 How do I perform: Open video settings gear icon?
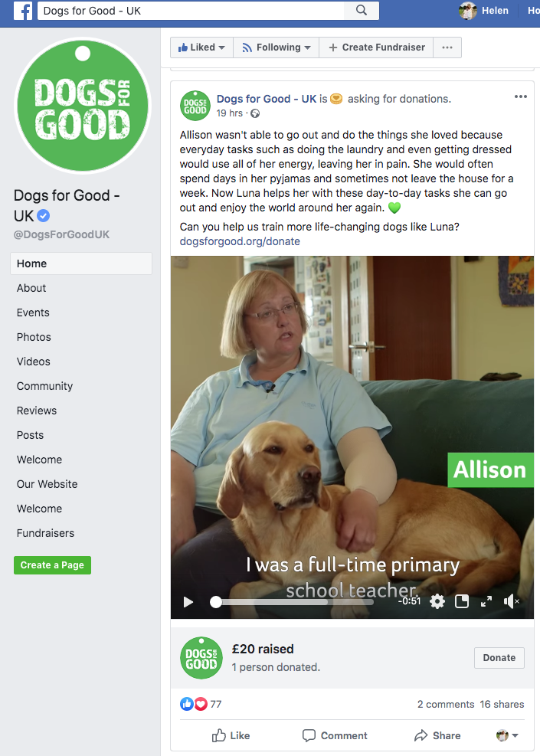pyautogui.click(x=437, y=601)
